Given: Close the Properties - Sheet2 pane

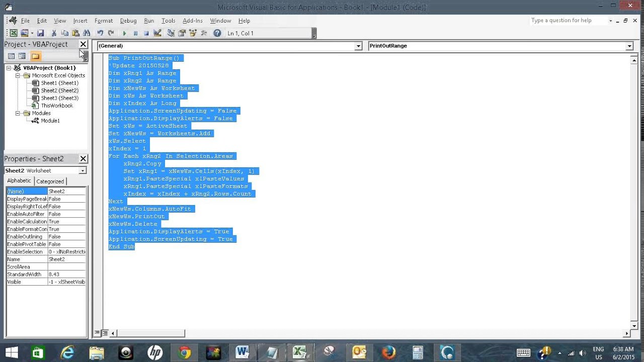Looking at the screenshot, I should pyautogui.click(x=84, y=159).
